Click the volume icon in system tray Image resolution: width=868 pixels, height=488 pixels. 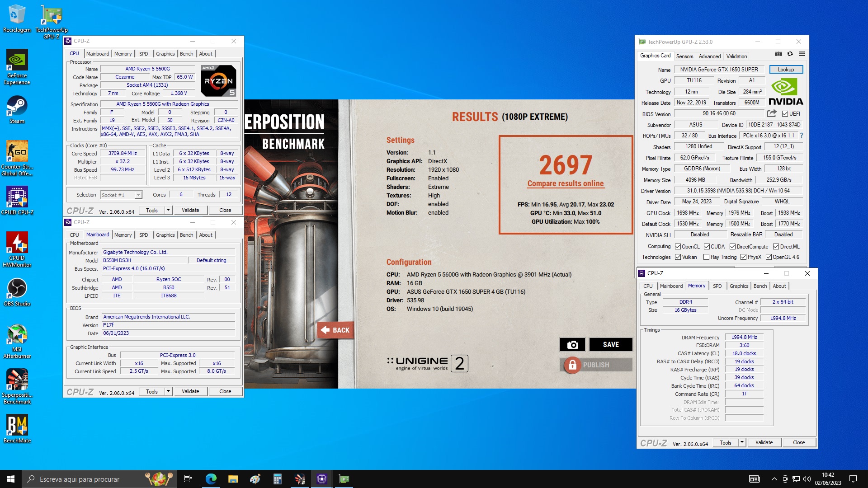click(x=807, y=479)
